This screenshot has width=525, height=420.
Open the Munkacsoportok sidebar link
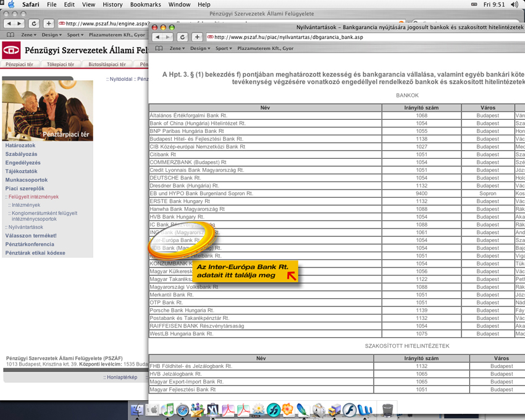point(27,180)
